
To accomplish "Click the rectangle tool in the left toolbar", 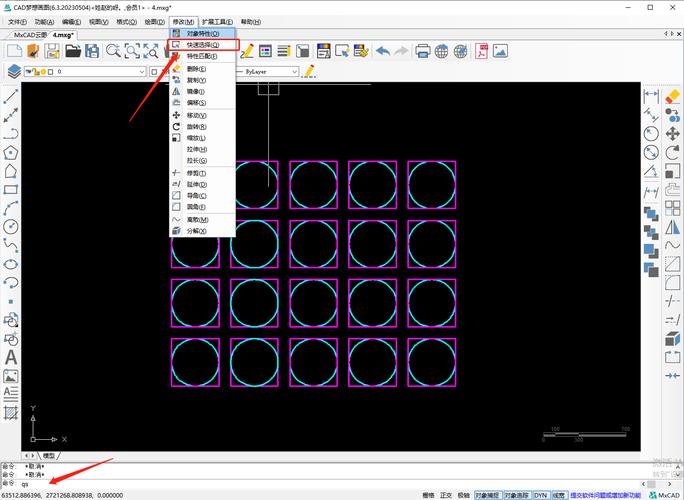I will coord(11,190).
